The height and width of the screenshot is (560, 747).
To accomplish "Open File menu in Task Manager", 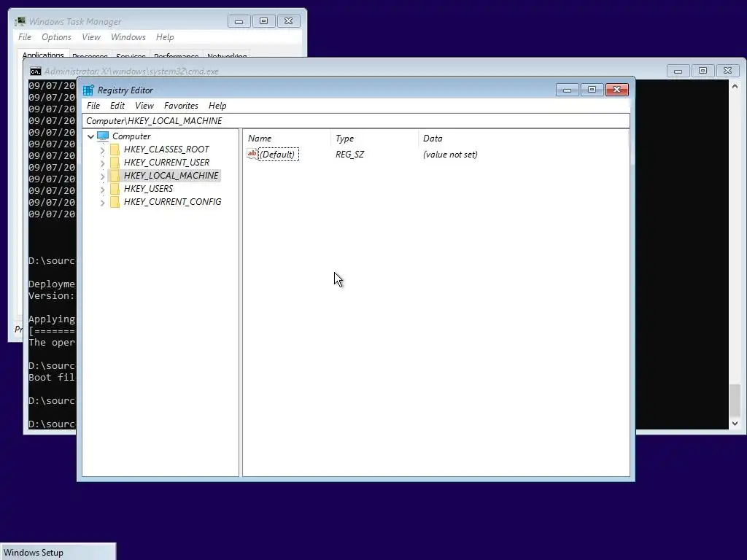I will point(25,37).
